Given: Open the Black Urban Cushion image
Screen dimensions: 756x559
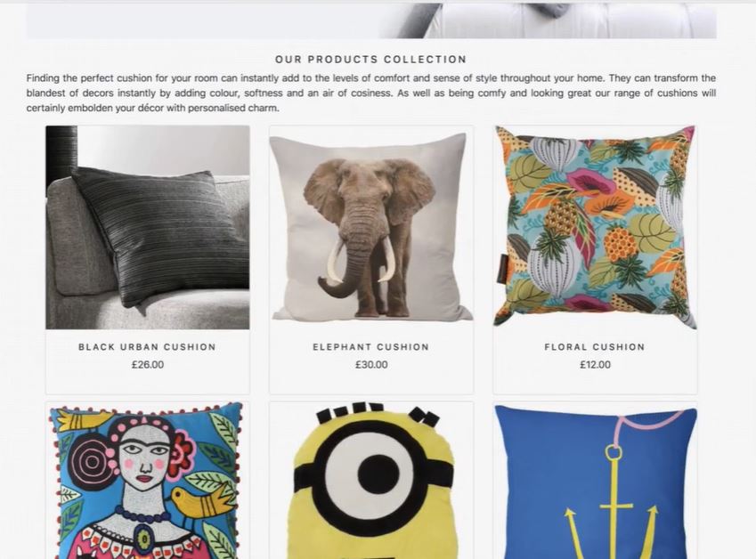Looking at the screenshot, I should click(x=148, y=228).
